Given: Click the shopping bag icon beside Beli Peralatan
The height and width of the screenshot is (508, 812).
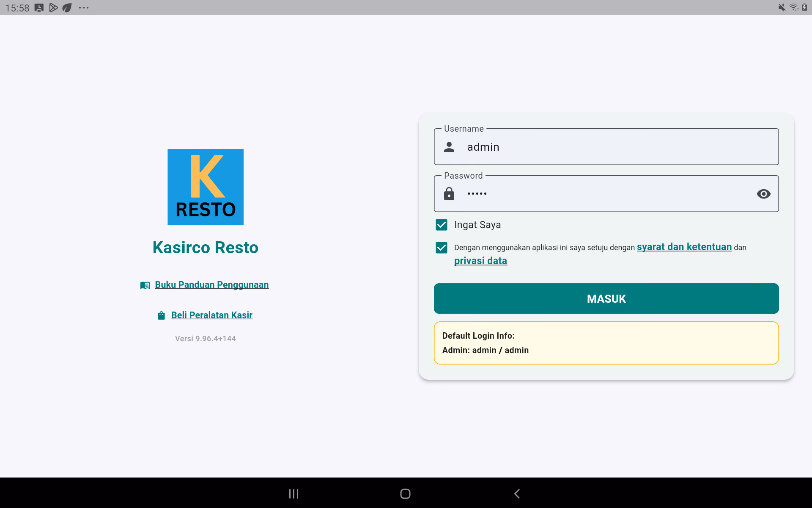Looking at the screenshot, I should click(161, 315).
